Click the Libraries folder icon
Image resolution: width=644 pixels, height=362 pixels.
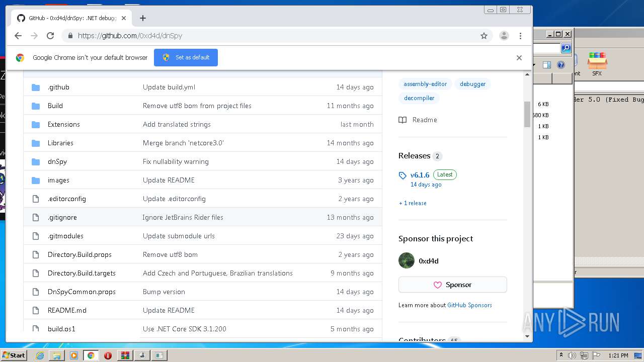click(36, 143)
